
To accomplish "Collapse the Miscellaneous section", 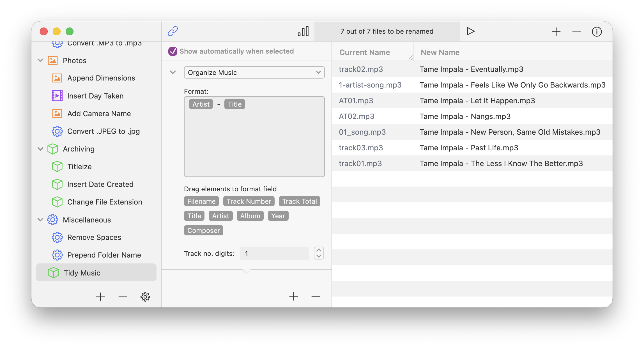I will (40, 220).
